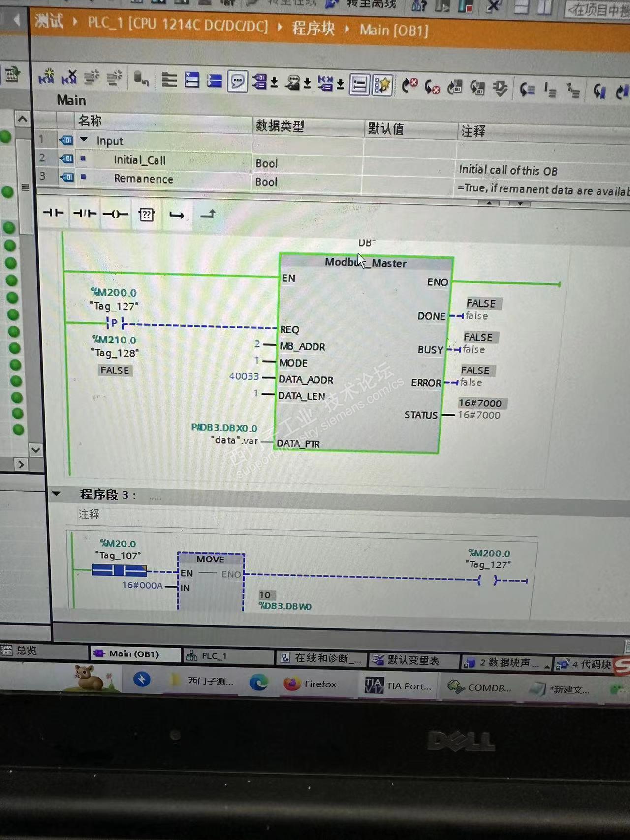Viewport: 630px width, 840px height.
Task: Click the delete network icon in the editor toolbar
Action: pyautogui.click(x=69, y=77)
